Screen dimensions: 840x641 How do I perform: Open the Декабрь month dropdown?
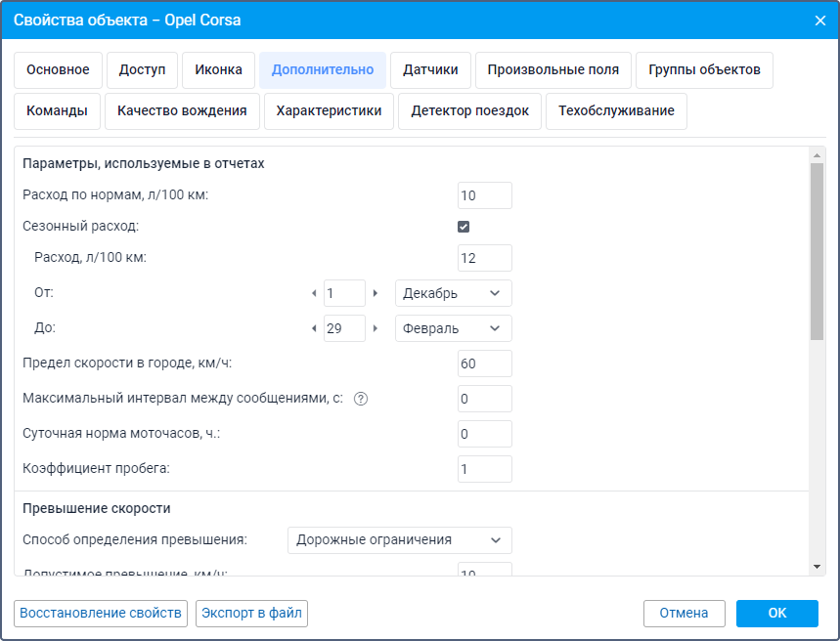tap(453, 293)
